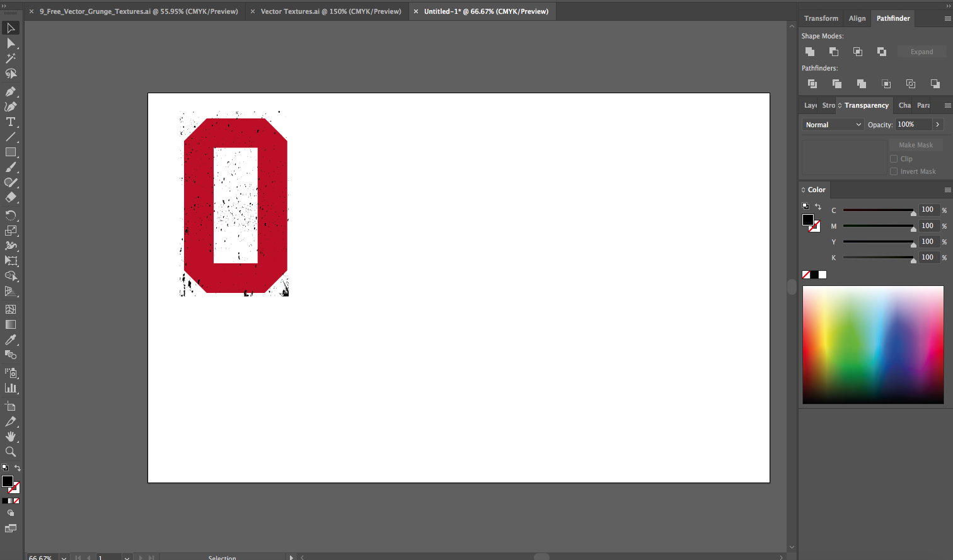
Task: Select the Artboard tool
Action: (x=11, y=406)
